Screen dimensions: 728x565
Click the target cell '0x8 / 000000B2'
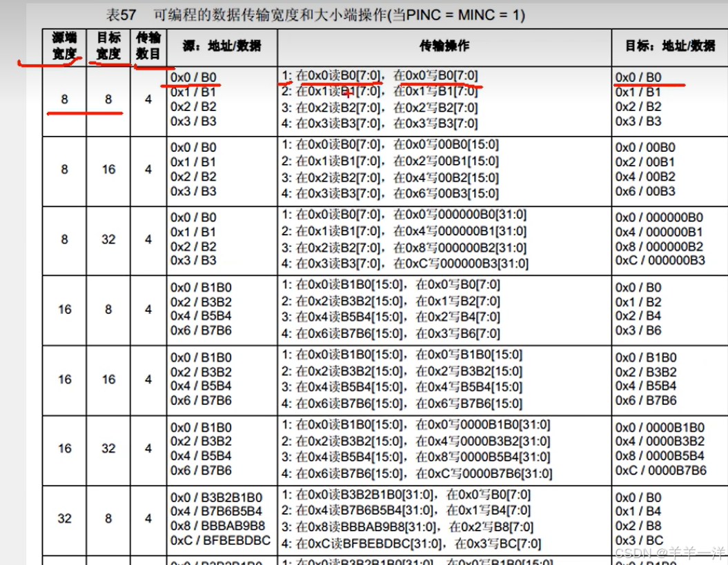(x=659, y=246)
